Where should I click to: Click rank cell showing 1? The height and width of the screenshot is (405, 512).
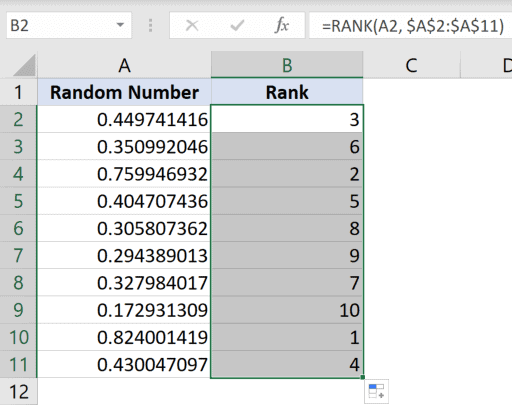287,337
